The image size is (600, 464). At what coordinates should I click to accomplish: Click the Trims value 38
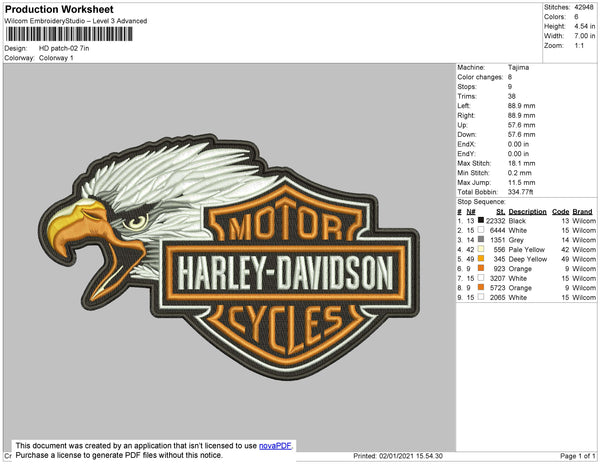[x=512, y=96]
